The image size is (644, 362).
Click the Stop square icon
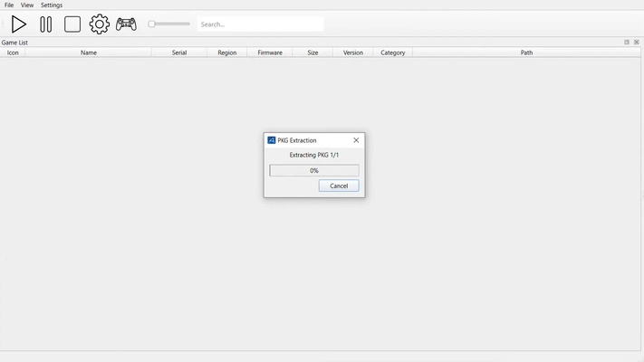click(x=72, y=24)
